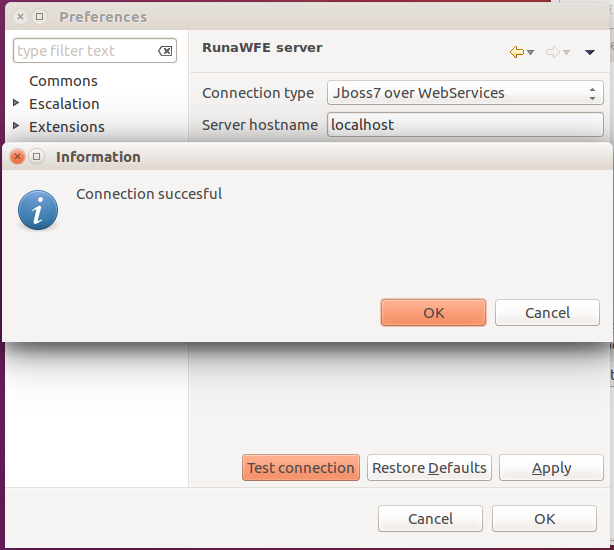Close the Information dialog with the red X
This screenshot has height=550, width=614.
coord(18,156)
